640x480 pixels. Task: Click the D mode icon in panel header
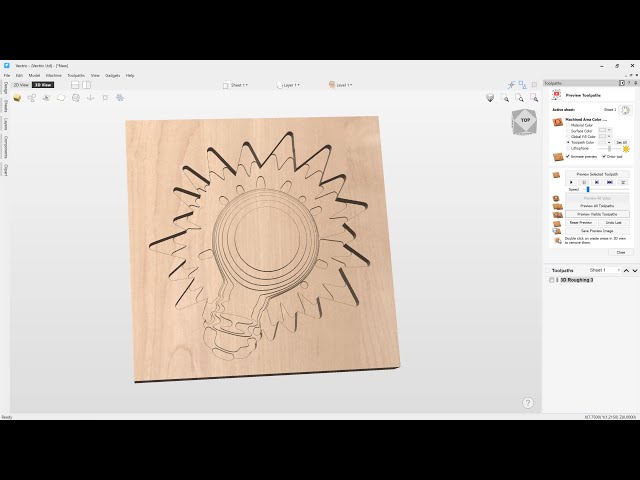[622, 83]
